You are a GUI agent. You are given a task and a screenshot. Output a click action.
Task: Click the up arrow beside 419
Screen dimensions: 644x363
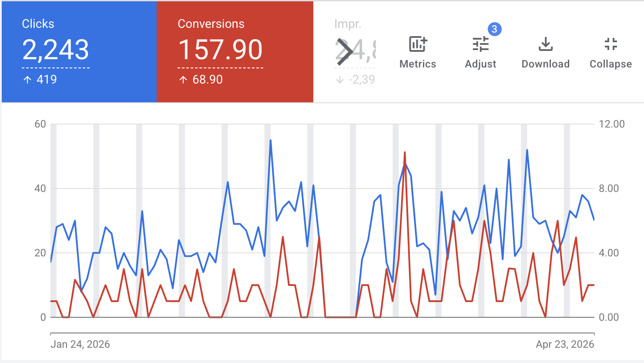pos(28,79)
